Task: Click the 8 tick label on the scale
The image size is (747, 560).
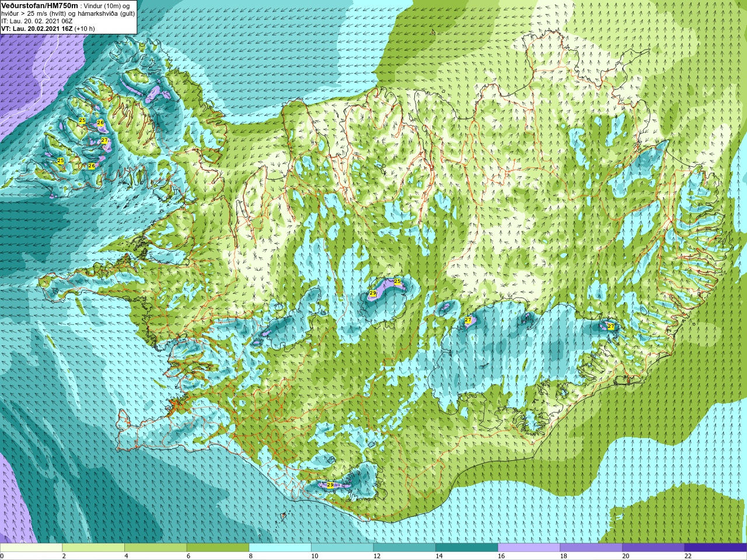Action: pos(250,556)
